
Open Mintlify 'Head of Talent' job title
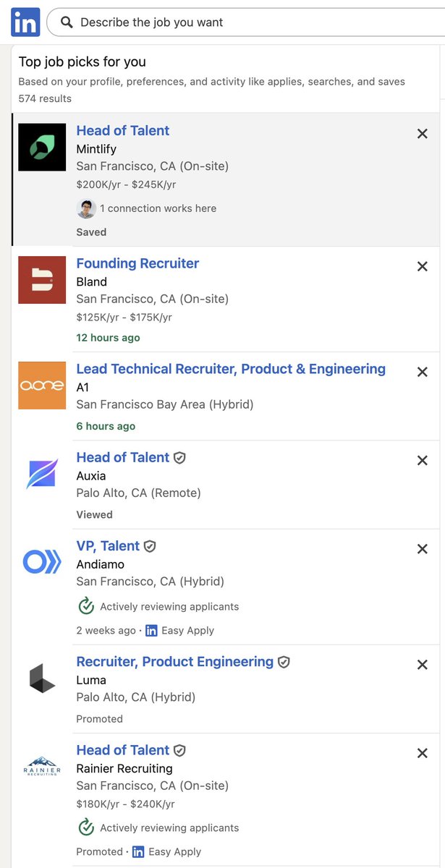coord(123,130)
